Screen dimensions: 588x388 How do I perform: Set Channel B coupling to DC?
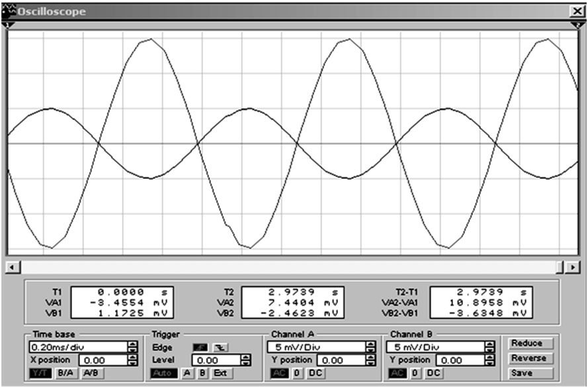[433, 373]
